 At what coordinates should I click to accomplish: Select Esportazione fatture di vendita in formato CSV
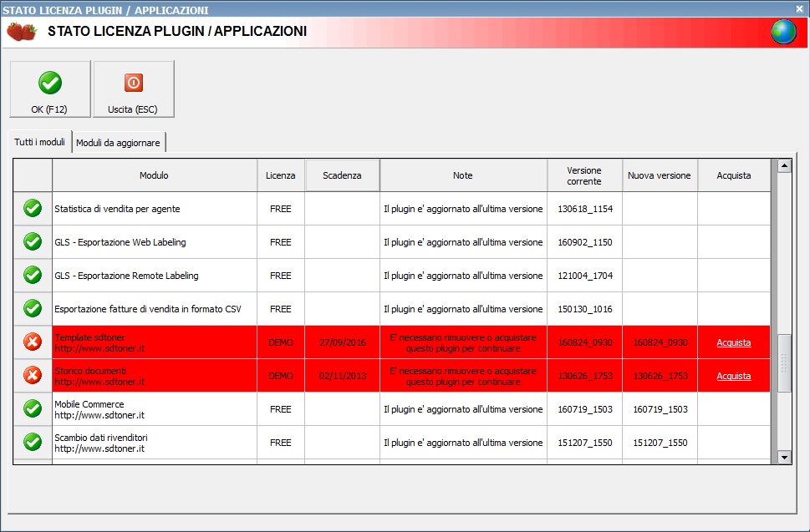148,309
